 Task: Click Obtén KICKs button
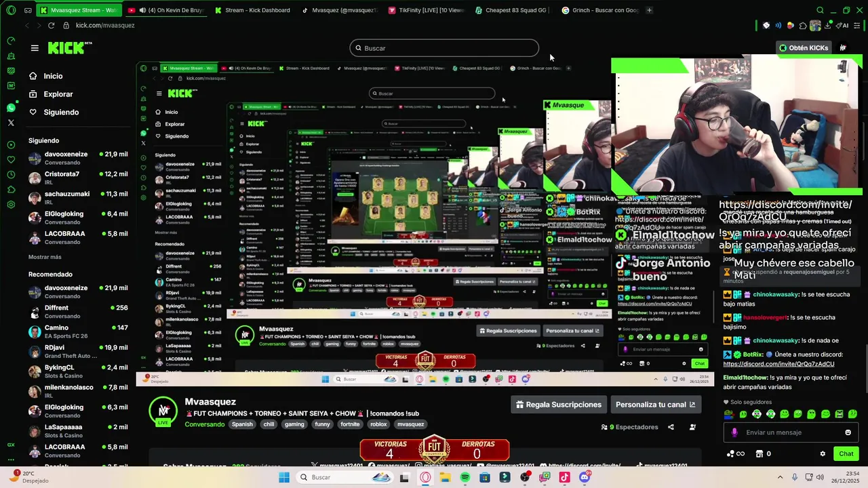point(804,48)
